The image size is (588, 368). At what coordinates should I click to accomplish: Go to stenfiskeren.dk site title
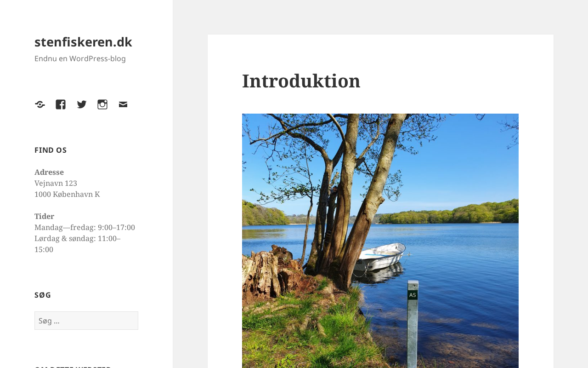click(x=83, y=42)
